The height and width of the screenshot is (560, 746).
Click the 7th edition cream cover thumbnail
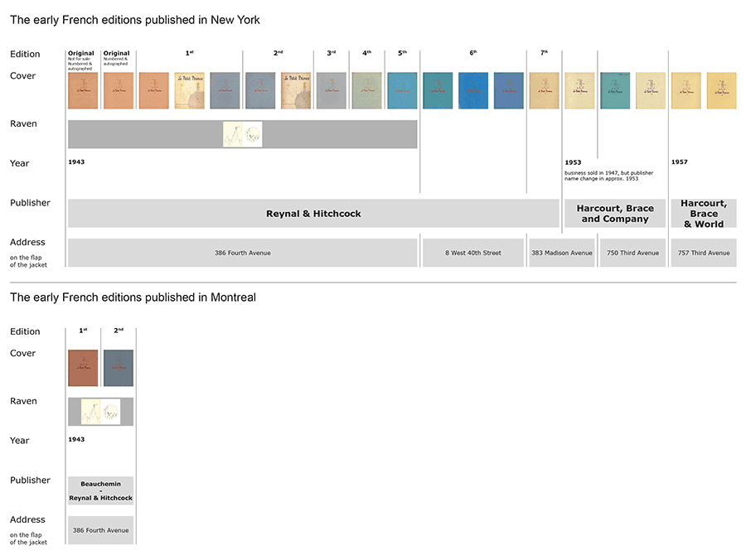click(x=544, y=90)
